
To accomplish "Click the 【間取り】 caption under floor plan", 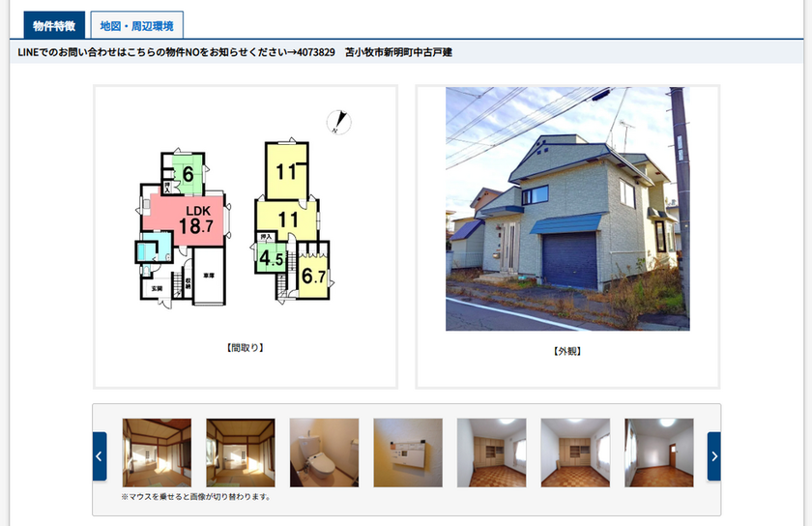I will point(245,347).
